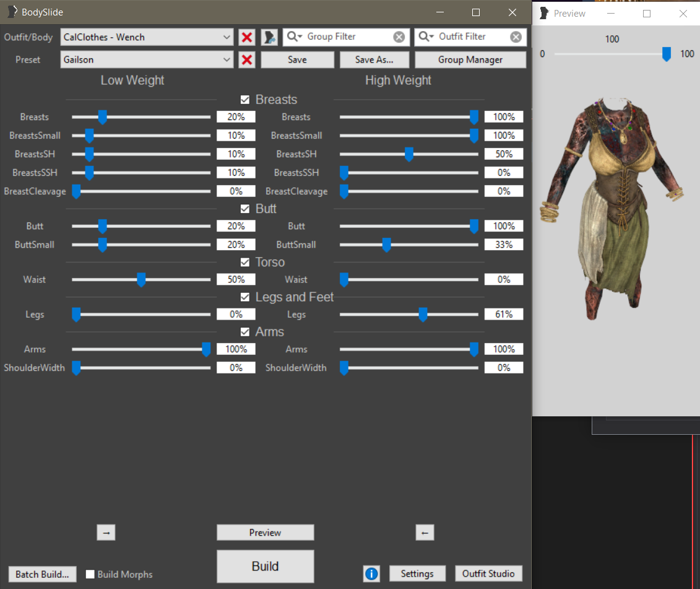Open the Outfit/Body dropdown showing CalClothes - Wench
The width and height of the screenshot is (700, 589).
pos(147,37)
